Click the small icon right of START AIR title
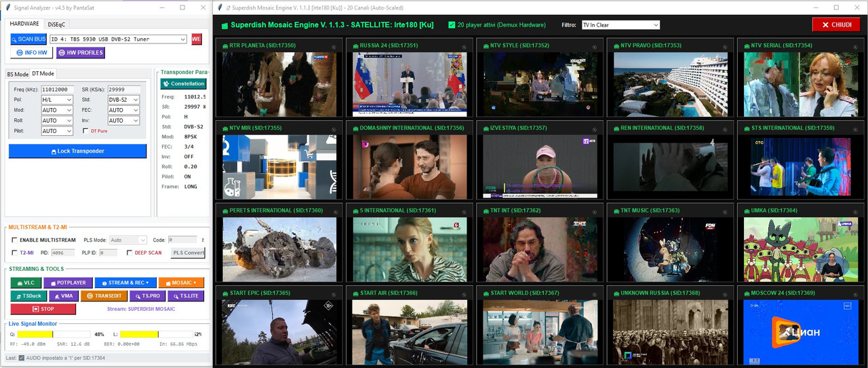This screenshot has width=868, height=368. click(x=463, y=295)
